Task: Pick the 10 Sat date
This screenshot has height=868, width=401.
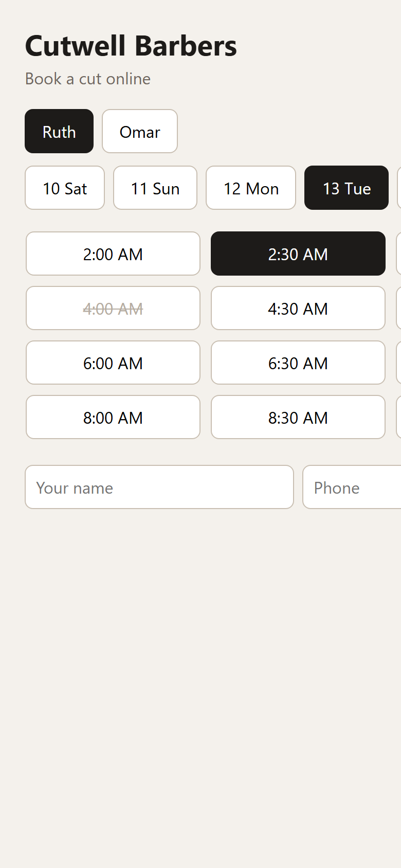Action: pyautogui.click(x=65, y=188)
